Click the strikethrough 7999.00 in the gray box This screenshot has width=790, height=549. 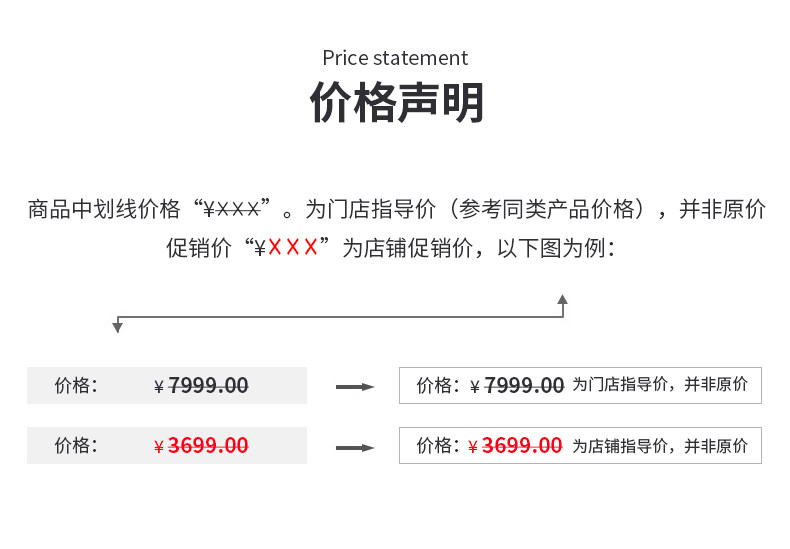click(x=208, y=386)
